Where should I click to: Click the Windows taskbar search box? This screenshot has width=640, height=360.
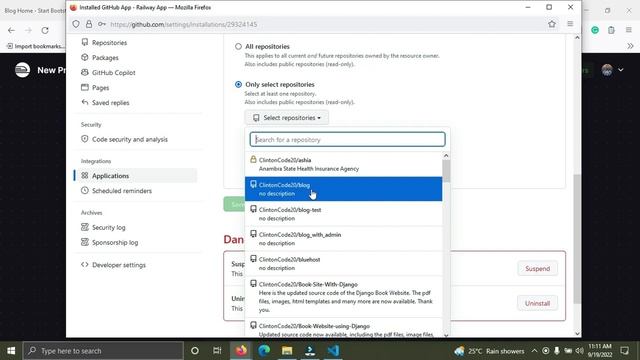coord(103,351)
